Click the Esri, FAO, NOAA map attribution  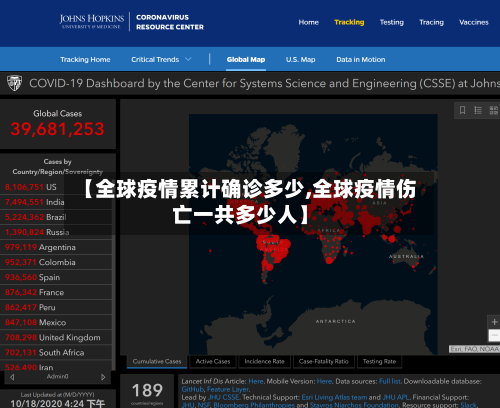pyautogui.click(x=474, y=349)
